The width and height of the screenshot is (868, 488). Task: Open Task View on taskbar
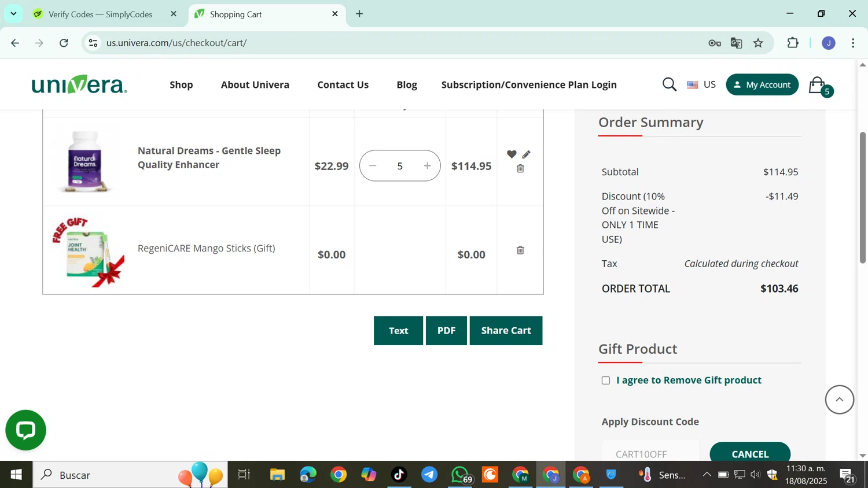[x=244, y=475]
